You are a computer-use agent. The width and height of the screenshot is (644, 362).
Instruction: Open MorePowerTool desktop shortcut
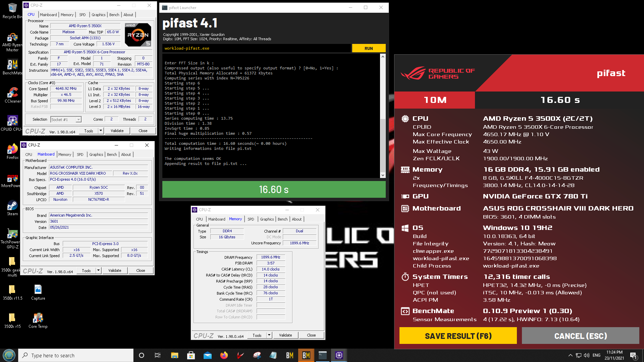tap(12, 180)
